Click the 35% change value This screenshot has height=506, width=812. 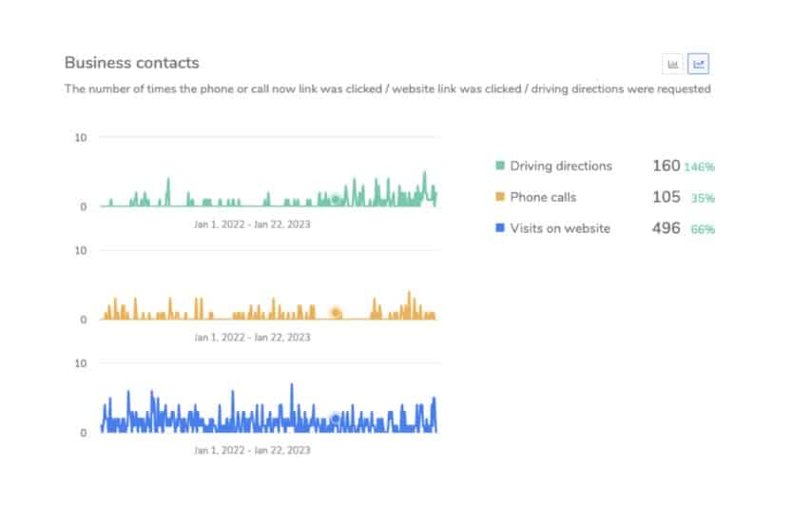pos(703,198)
